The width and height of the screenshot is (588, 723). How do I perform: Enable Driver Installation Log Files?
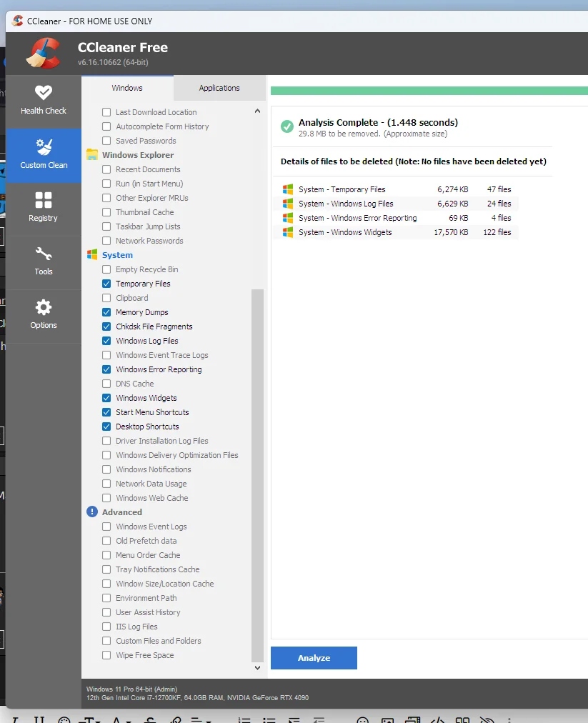tap(106, 441)
